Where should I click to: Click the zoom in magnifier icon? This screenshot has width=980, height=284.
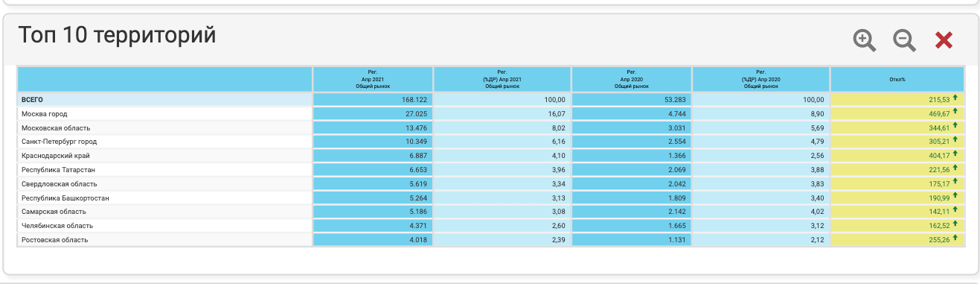tap(864, 40)
